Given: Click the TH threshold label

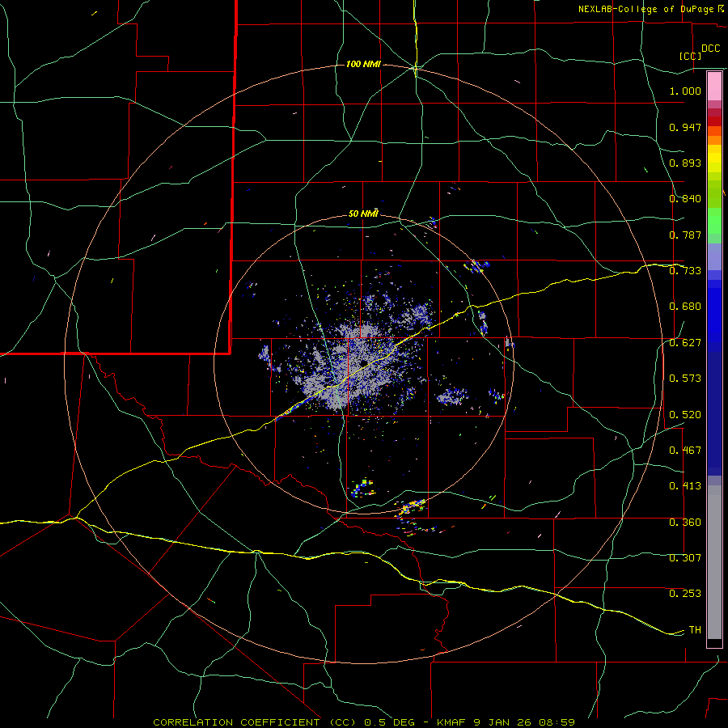Looking at the screenshot, I should [695, 630].
